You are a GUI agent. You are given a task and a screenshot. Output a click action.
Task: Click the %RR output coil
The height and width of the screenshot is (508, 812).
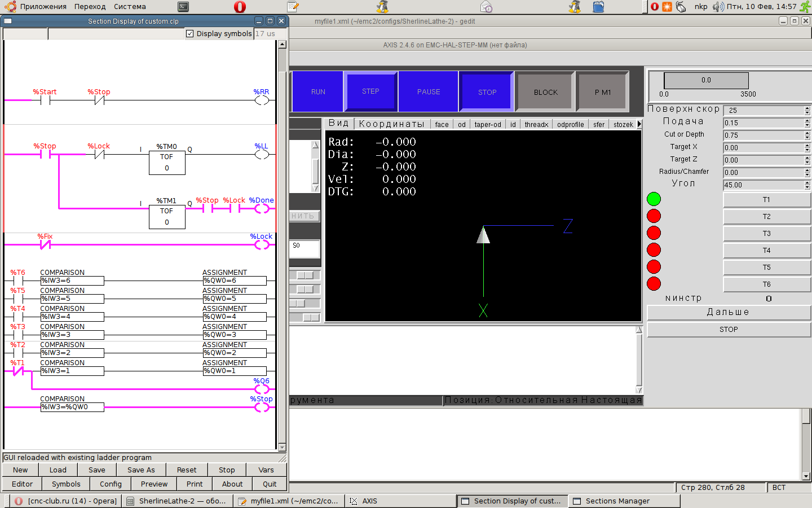262,100
